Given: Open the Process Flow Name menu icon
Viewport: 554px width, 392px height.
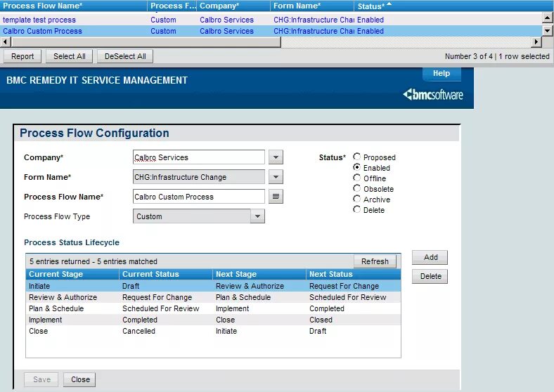Looking at the screenshot, I should [x=276, y=197].
